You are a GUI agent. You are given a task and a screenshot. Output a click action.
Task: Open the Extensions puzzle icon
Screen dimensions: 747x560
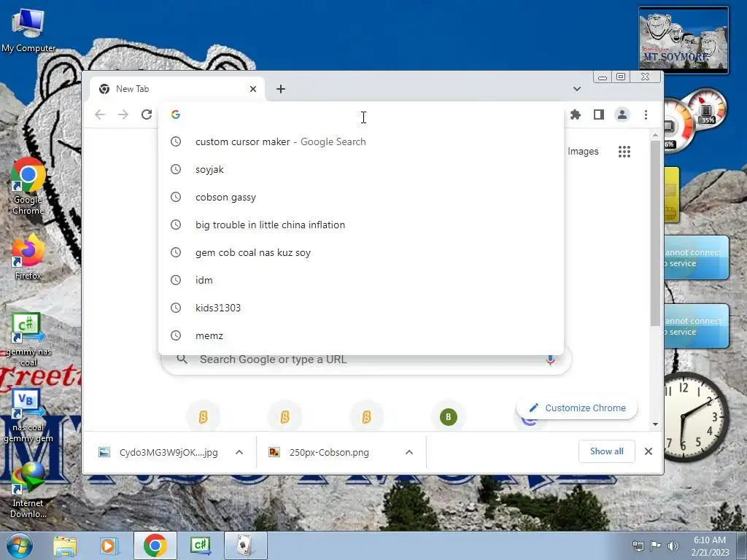click(576, 114)
